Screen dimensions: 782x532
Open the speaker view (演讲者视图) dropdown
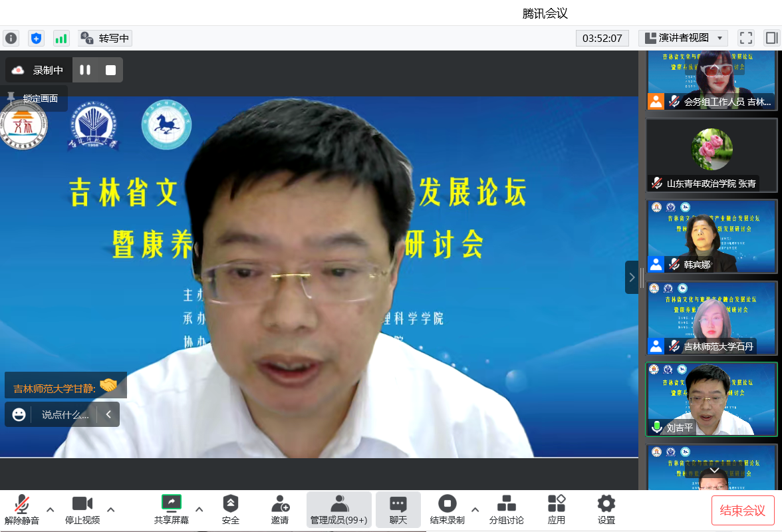click(683, 38)
